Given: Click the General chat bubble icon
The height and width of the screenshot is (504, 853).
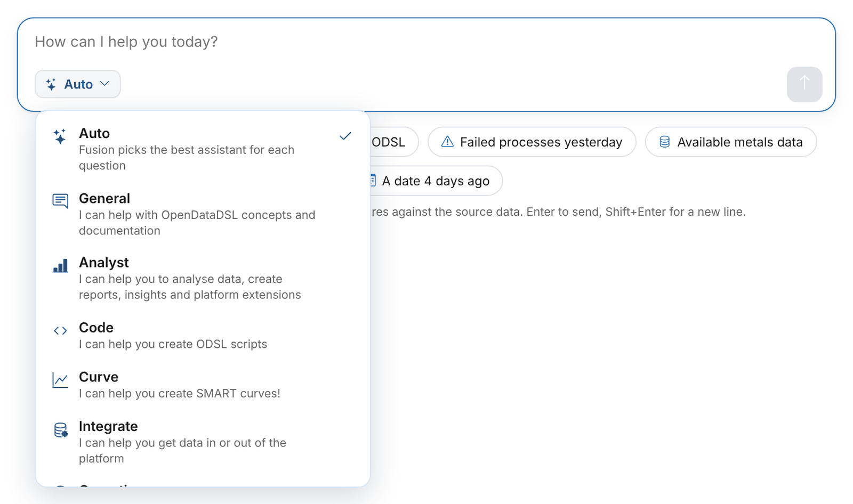Looking at the screenshot, I should coord(60,201).
